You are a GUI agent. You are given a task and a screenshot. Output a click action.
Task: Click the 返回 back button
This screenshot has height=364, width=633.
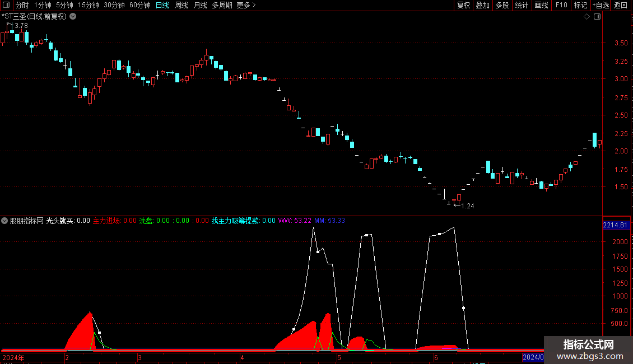(x=621, y=5)
